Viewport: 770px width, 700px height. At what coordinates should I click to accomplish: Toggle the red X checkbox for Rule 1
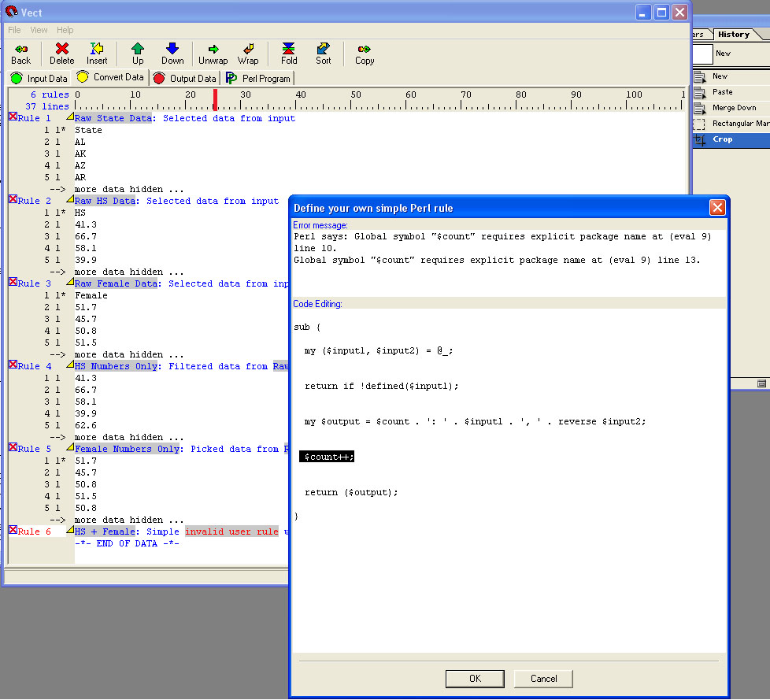(13, 117)
